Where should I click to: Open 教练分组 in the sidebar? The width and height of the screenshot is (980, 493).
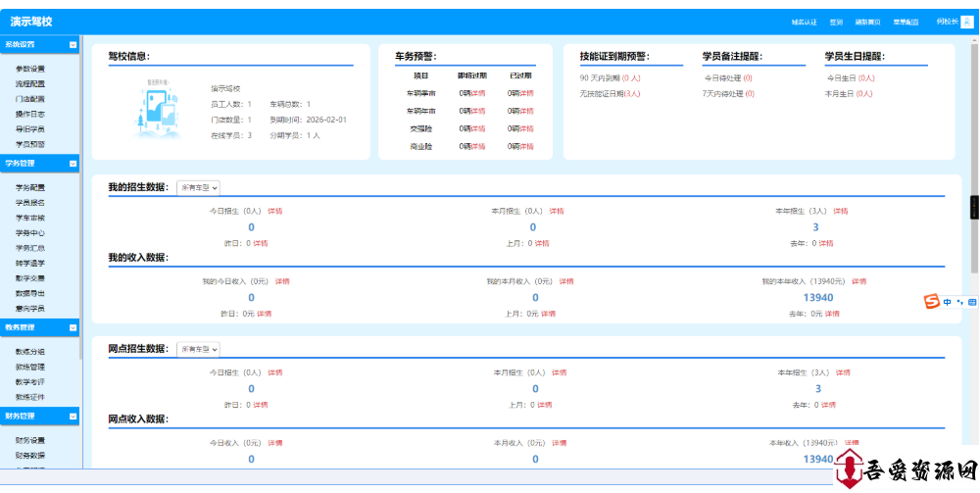pos(30,352)
